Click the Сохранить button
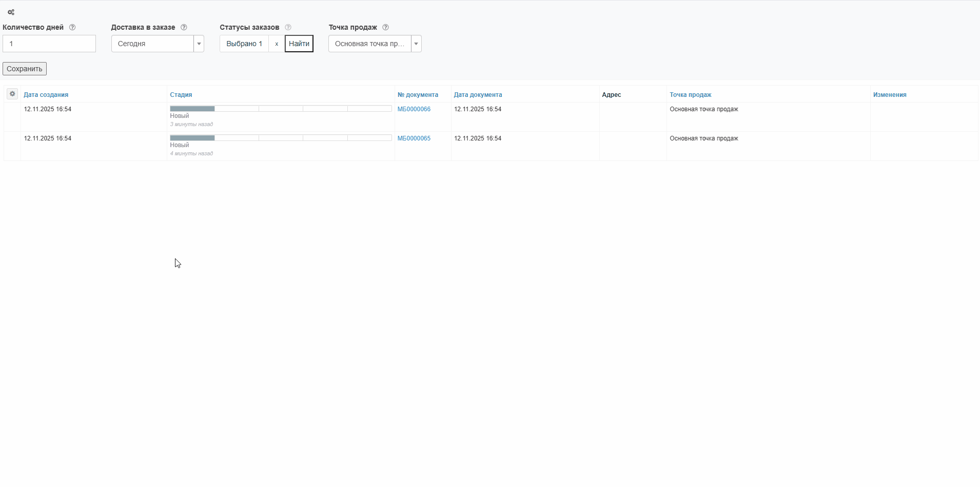This screenshot has height=487, width=980. pos(25,69)
